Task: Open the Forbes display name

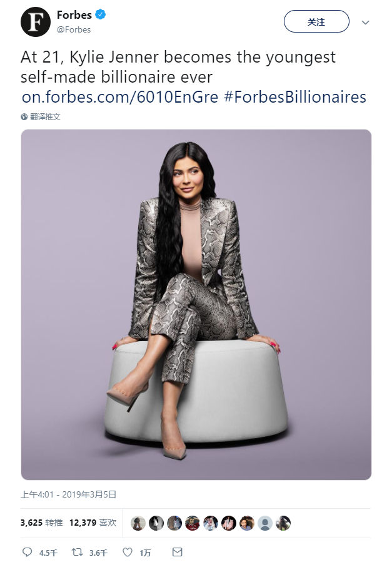Action: tap(74, 15)
